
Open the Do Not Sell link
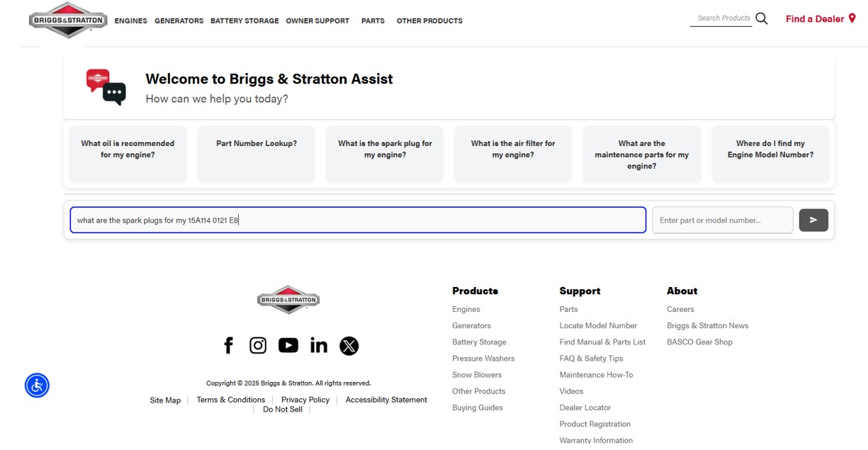click(x=283, y=409)
